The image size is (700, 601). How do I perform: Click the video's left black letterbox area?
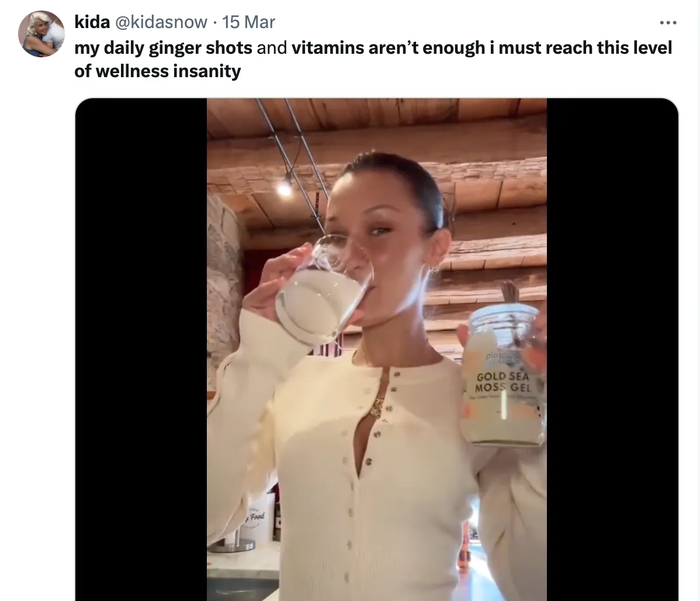pyautogui.click(x=141, y=350)
